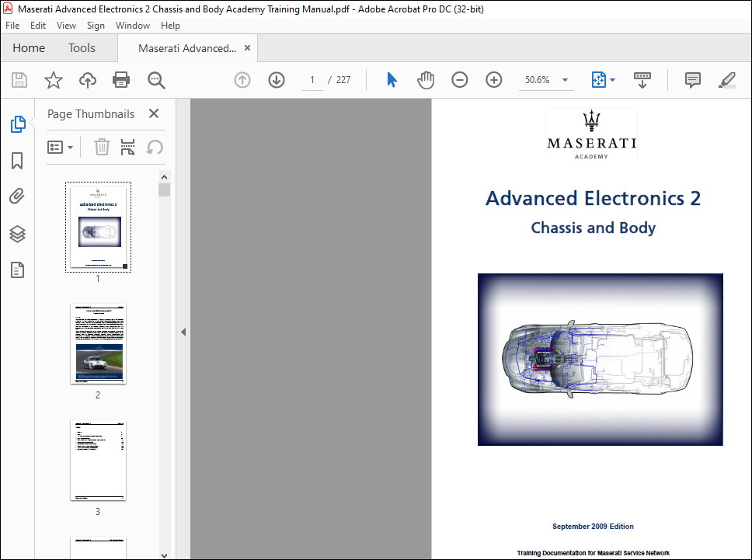Screen dimensions: 752x560
Task: Close the Maserati Advanced document tab
Action: (x=248, y=48)
